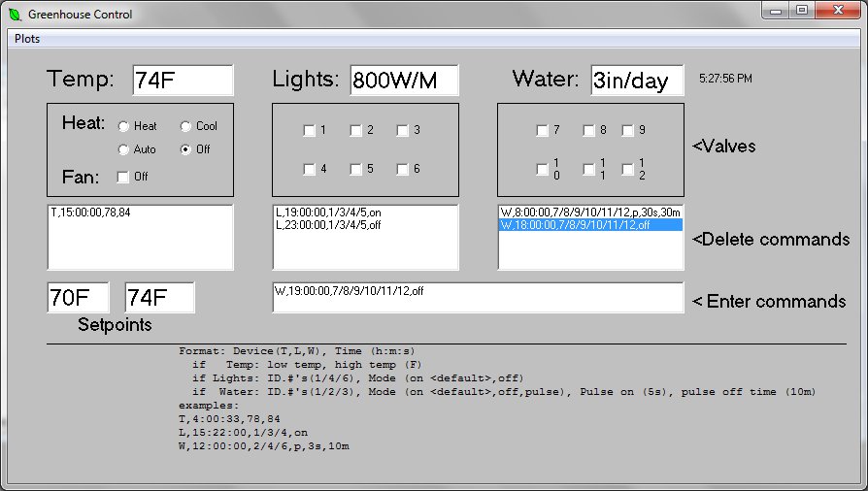Click the 70F low setpoint field
Screen dimensions: 868x491
[78, 298]
